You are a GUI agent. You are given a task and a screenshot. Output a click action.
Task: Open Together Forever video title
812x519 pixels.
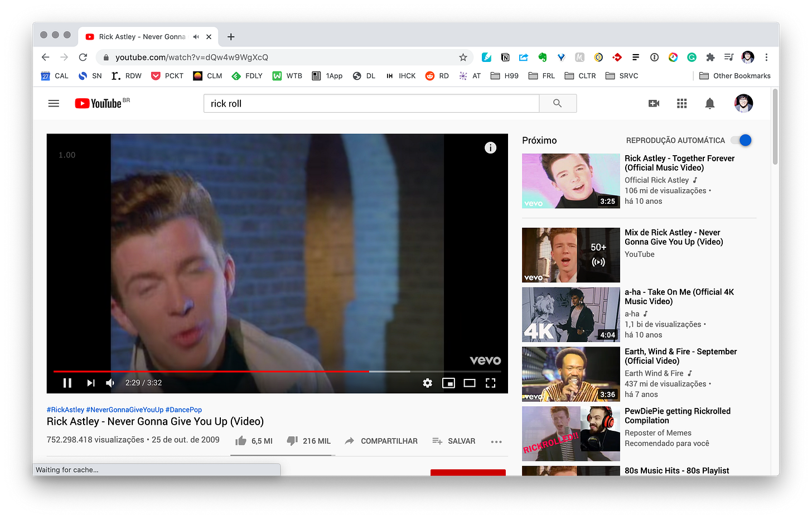click(679, 163)
